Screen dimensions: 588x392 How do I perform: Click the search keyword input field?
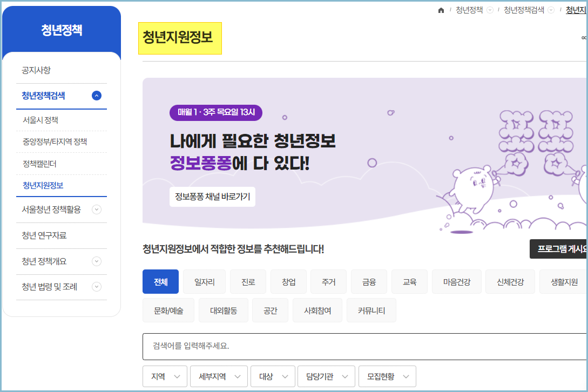(x=324, y=346)
